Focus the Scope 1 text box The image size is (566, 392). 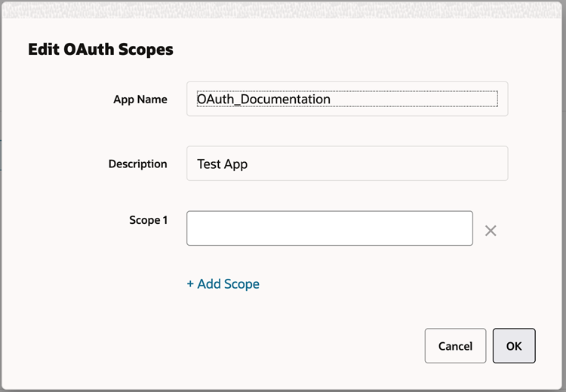330,228
